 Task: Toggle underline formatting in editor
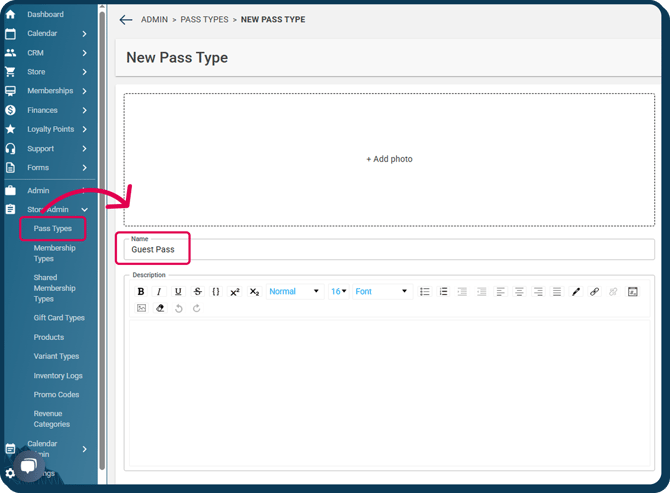coord(178,292)
